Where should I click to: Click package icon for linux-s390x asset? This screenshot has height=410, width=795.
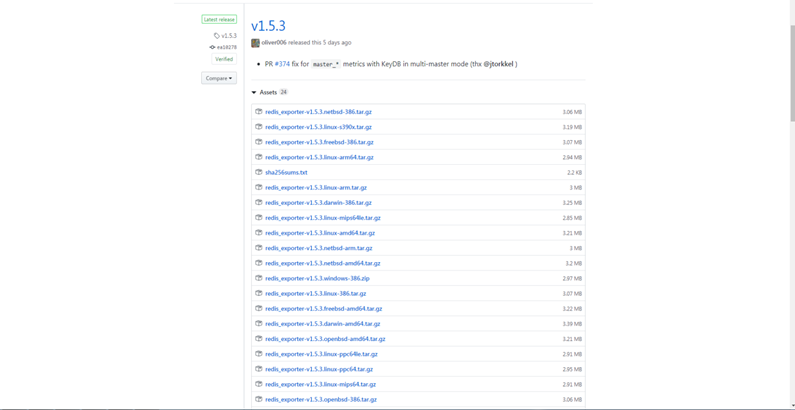pyautogui.click(x=259, y=127)
